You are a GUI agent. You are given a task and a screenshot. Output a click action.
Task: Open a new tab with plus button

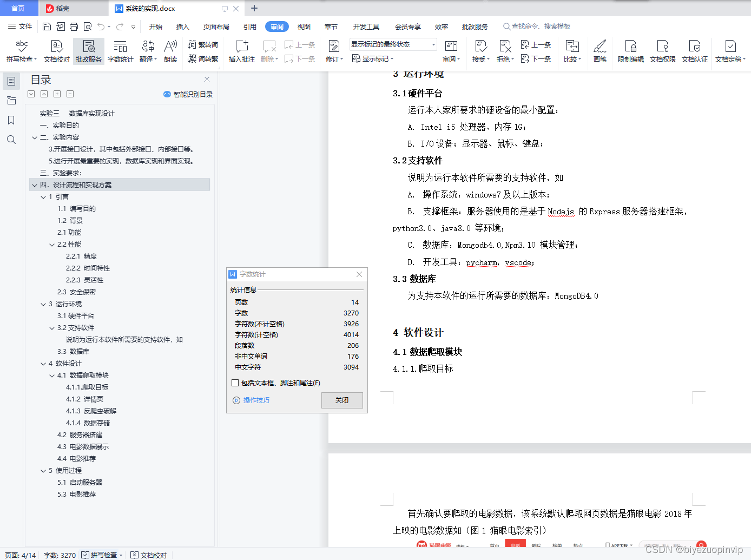254,8
